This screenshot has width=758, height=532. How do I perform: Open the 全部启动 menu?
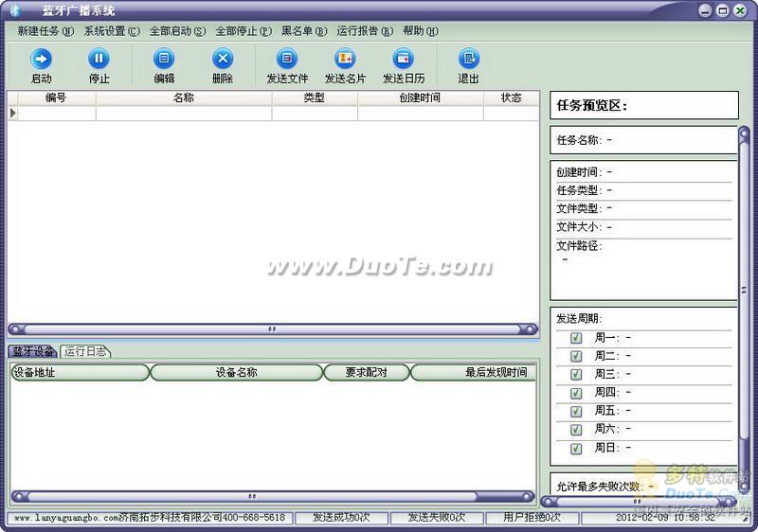pos(177,31)
